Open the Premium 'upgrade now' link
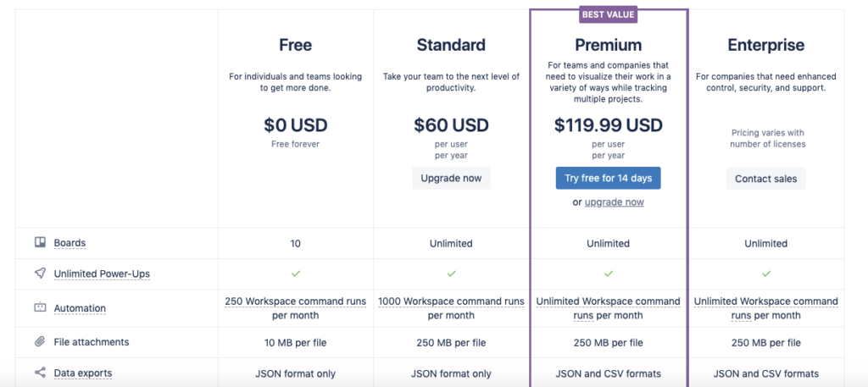The height and width of the screenshot is (387, 868). coord(614,202)
